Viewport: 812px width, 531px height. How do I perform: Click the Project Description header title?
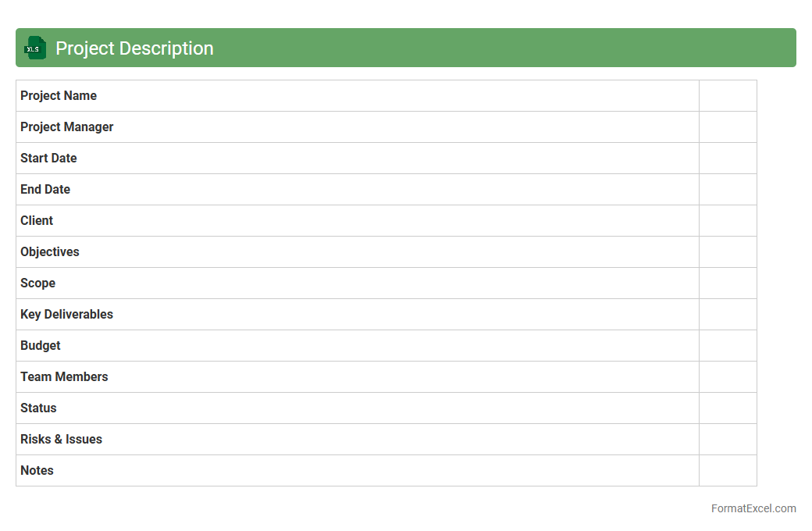point(134,48)
